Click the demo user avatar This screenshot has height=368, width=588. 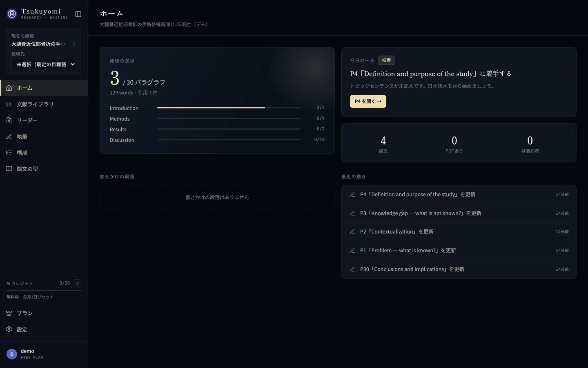coord(12,354)
